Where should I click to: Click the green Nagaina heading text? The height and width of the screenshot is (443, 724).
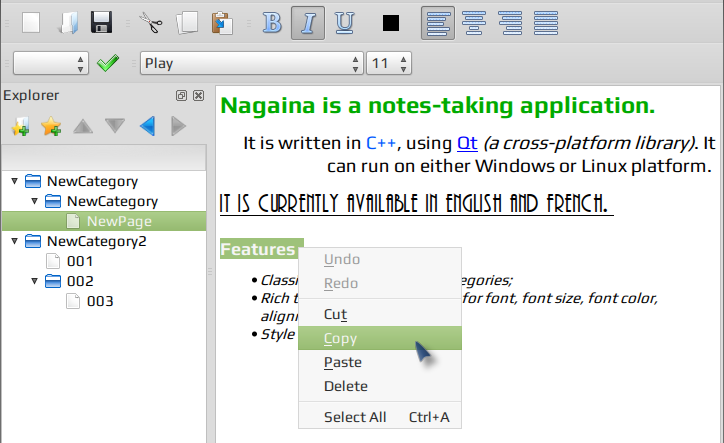pyautogui.click(x=437, y=105)
